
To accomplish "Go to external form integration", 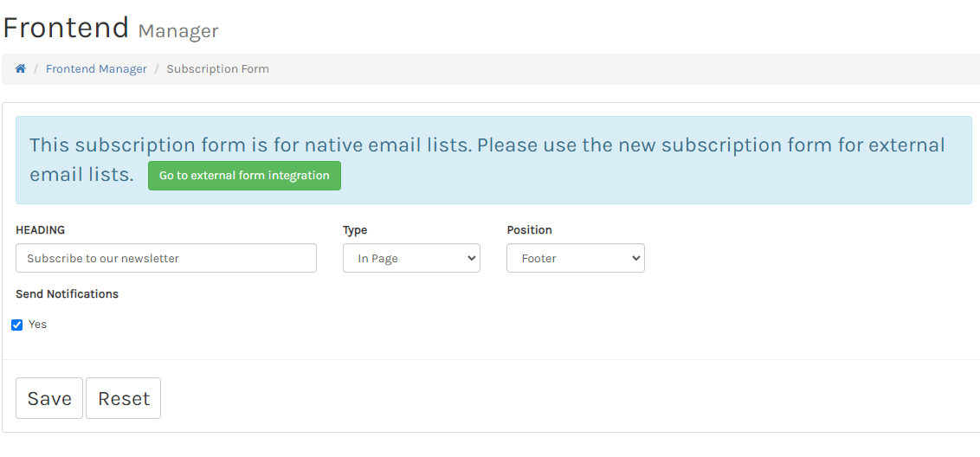I will [x=244, y=176].
